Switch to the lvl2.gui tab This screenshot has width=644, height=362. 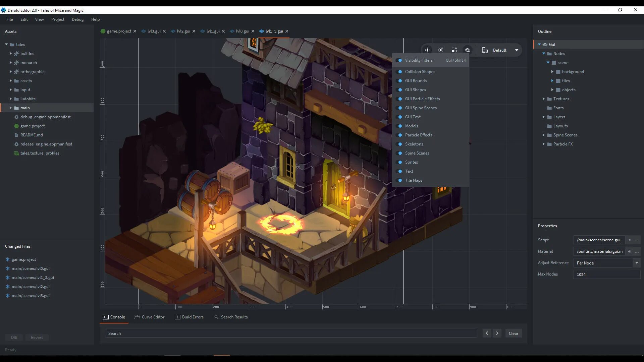pyautogui.click(x=183, y=31)
